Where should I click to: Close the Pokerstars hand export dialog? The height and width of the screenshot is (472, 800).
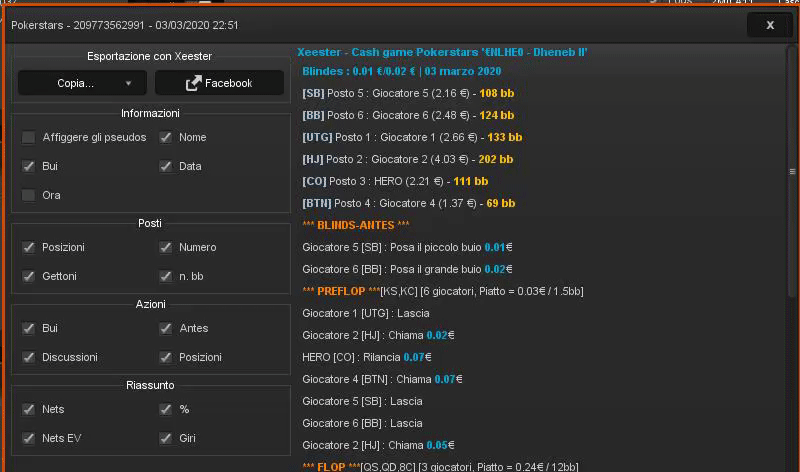770,25
